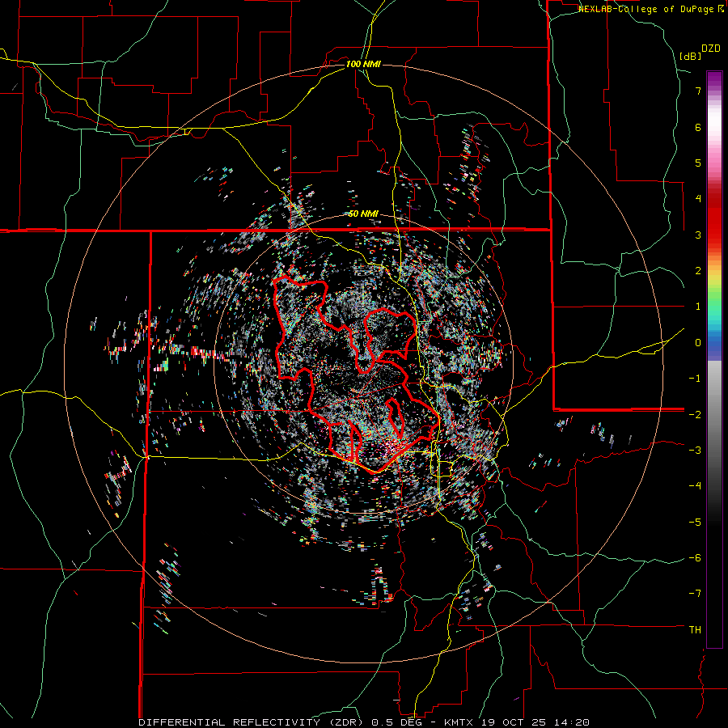
Task: Click the 'DZD' color scale title
Action: pyautogui.click(x=711, y=49)
